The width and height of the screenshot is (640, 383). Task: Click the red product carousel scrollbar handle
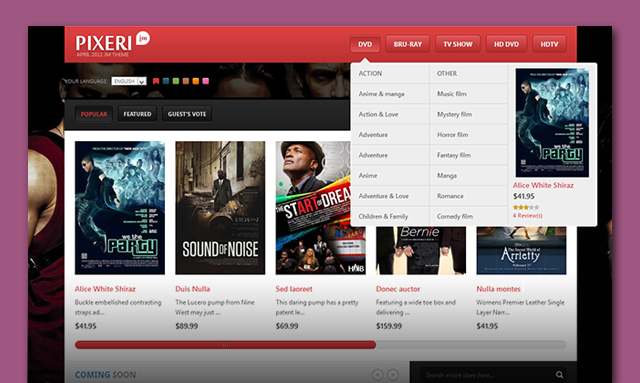click(225, 345)
